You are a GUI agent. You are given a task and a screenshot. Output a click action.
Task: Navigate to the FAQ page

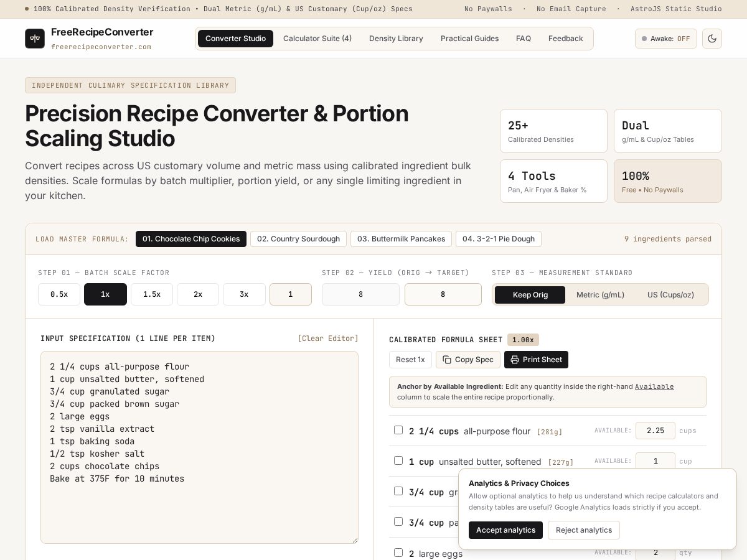point(524,39)
